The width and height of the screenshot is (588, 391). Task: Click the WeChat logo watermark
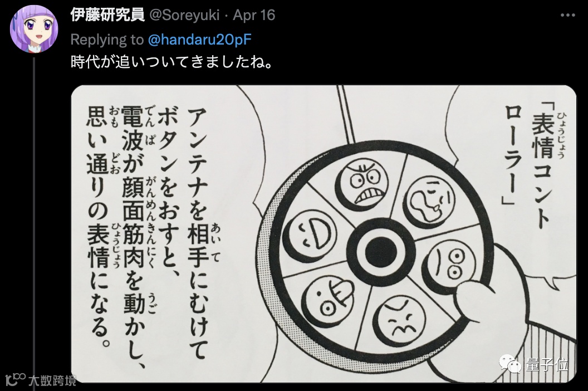pyautogui.click(x=509, y=363)
